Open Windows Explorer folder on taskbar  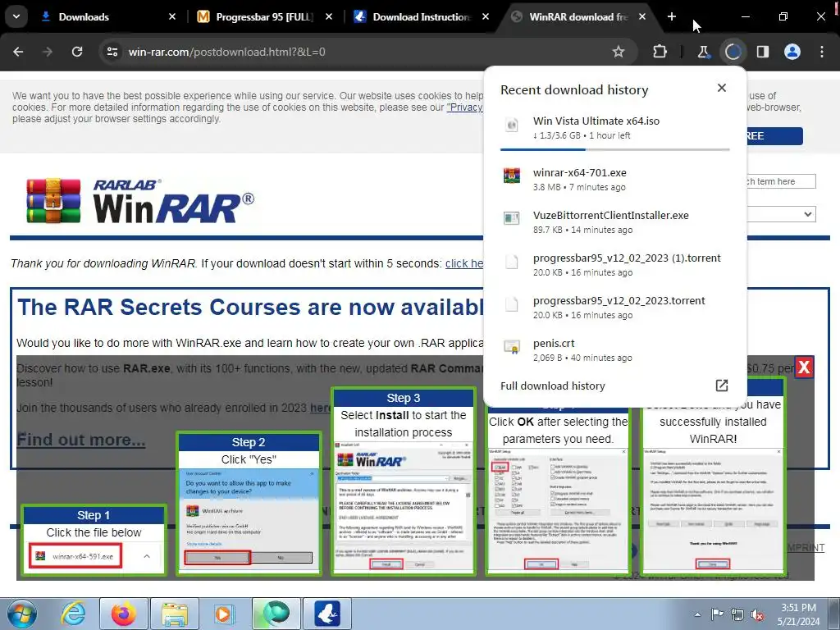point(175,614)
